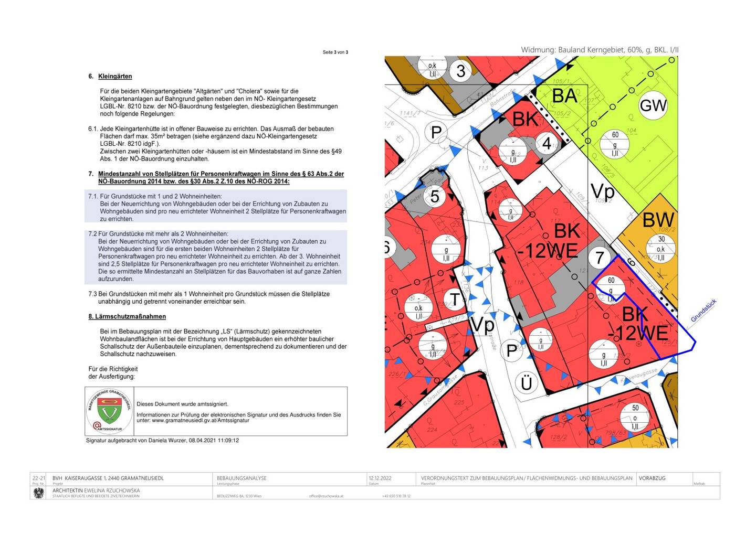Click the Vp label beside the T circle
756x534 pixels.
(x=482, y=325)
